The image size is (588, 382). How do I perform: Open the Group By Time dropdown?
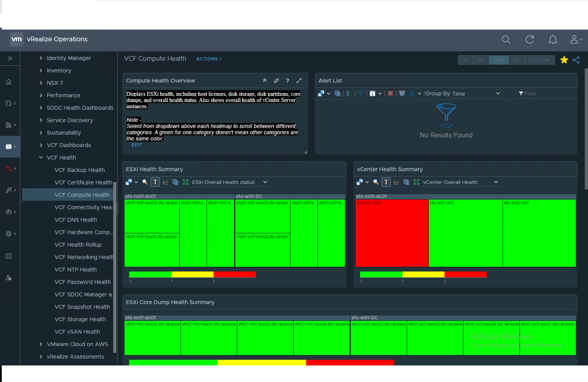pyautogui.click(x=476, y=94)
